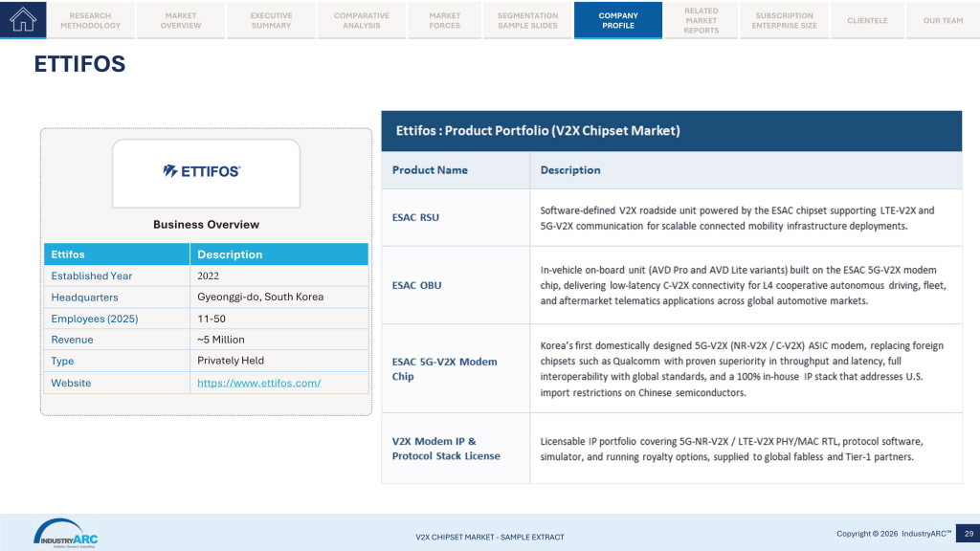
Task: Go to the Subscription Enterprise Size tab
Action: pos(785,20)
